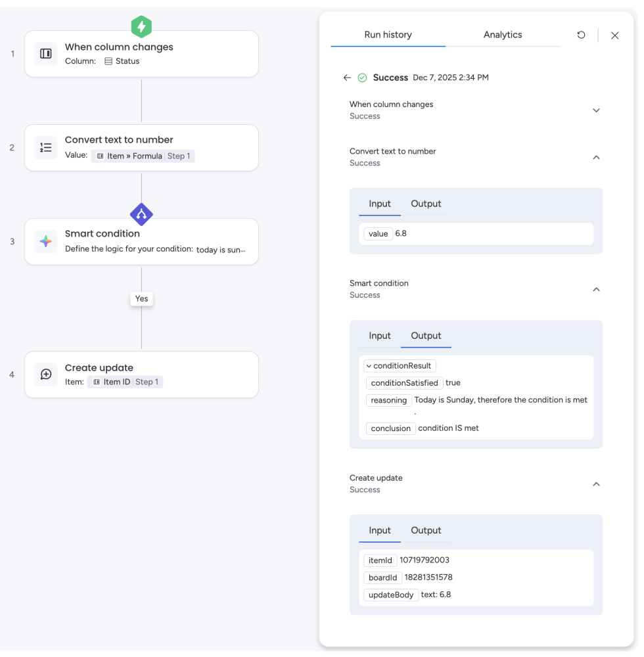This screenshot has width=644, height=657.
Task: Click the Create update comment icon
Action: click(x=46, y=374)
